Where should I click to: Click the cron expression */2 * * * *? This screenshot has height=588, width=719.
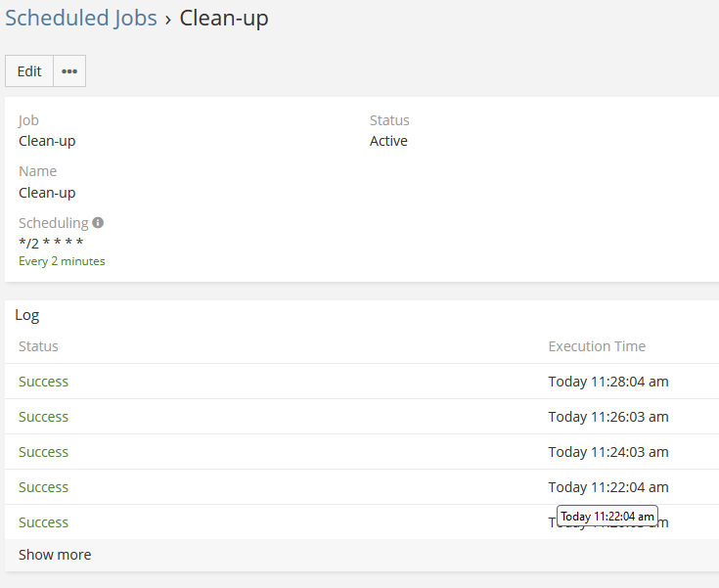(51, 244)
